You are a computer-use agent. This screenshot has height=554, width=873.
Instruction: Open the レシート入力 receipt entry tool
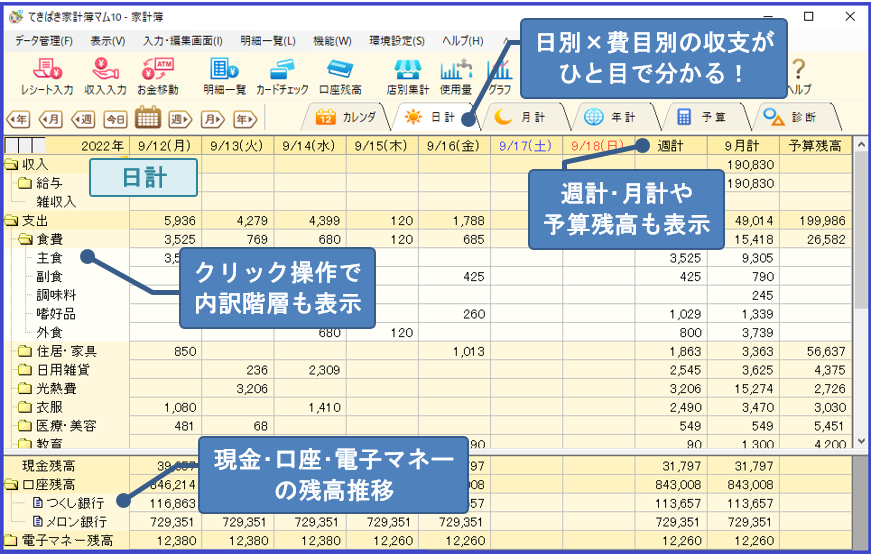[x=47, y=76]
